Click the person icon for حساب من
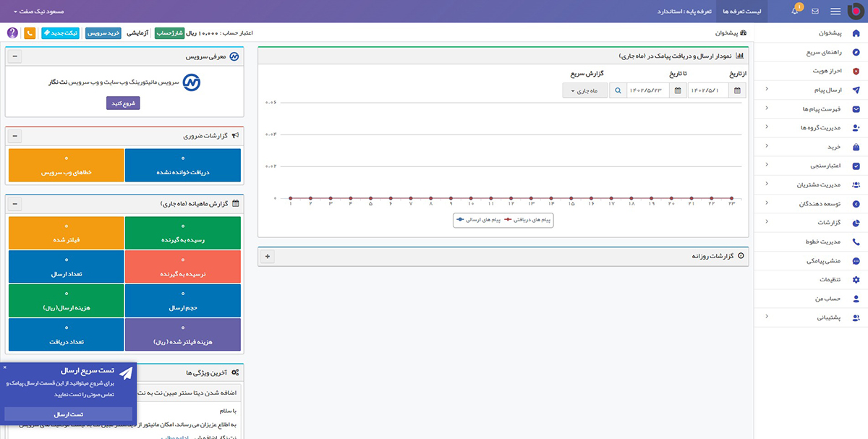Viewport: 868px width, 439px height. [856, 298]
